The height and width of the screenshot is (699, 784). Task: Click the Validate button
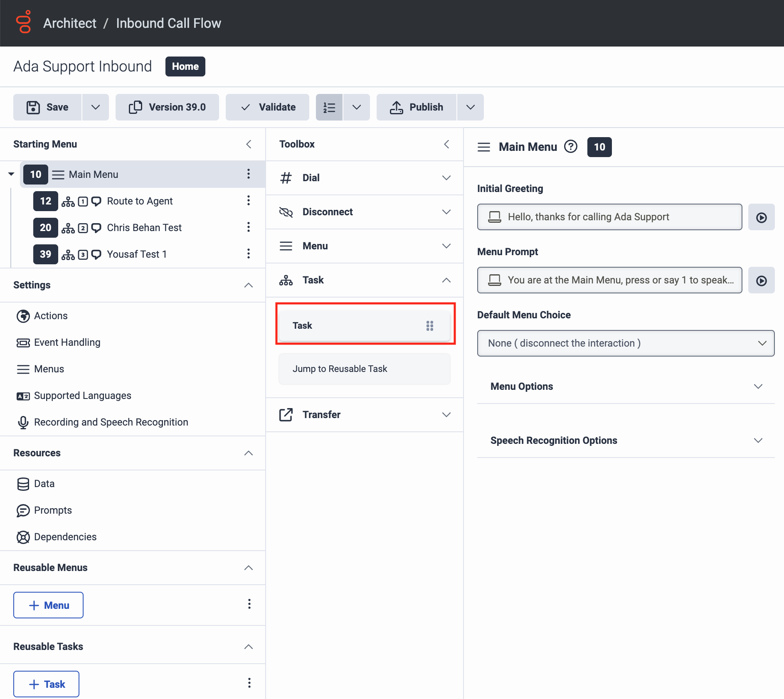click(268, 107)
